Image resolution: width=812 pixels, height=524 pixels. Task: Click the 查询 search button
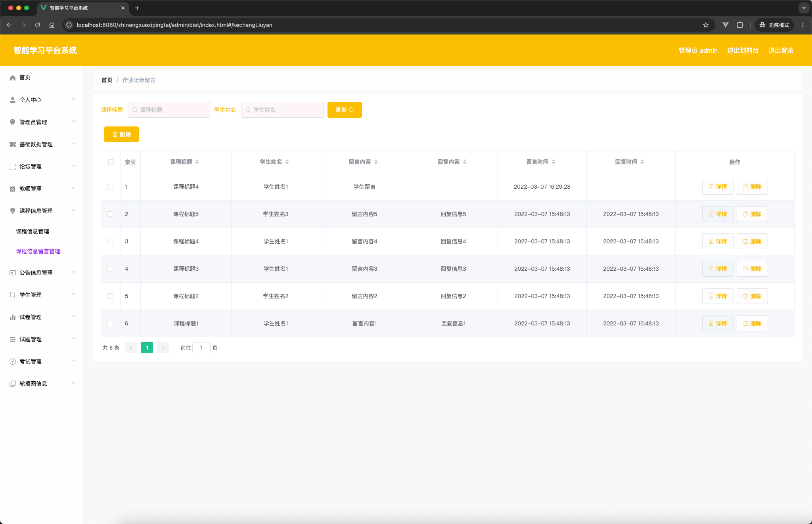tap(345, 110)
